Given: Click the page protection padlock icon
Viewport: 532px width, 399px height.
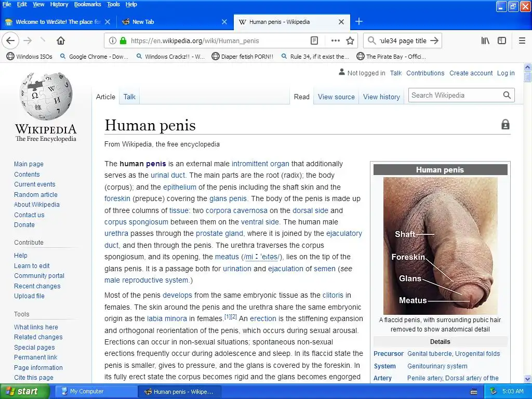Looking at the screenshot, I should 506,125.
